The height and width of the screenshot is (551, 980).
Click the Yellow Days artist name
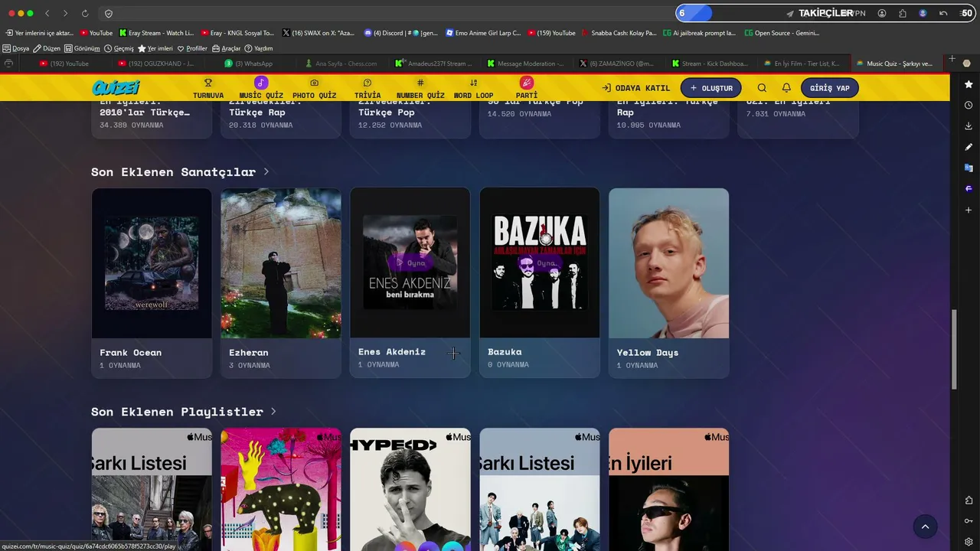648,353
